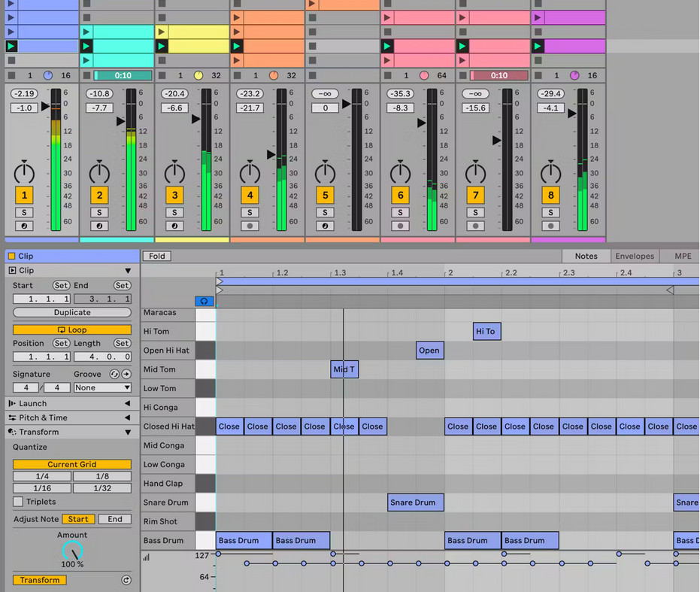700x592 pixels.
Task: Click the hot-swap groove icon
Action: click(x=114, y=374)
